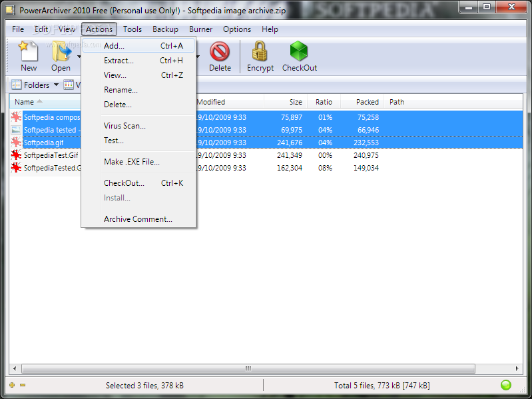Click the horizontal scrollbar thumb

click(248, 368)
